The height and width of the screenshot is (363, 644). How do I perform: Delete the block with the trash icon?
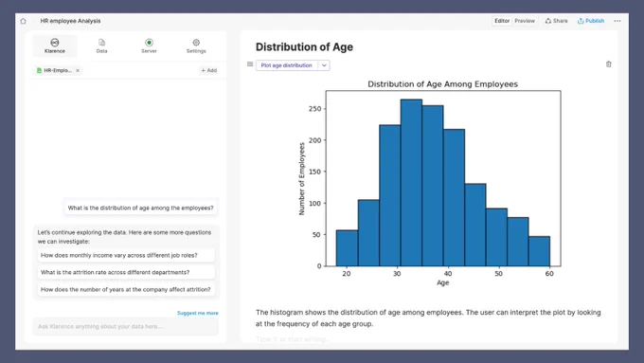tap(609, 64)
